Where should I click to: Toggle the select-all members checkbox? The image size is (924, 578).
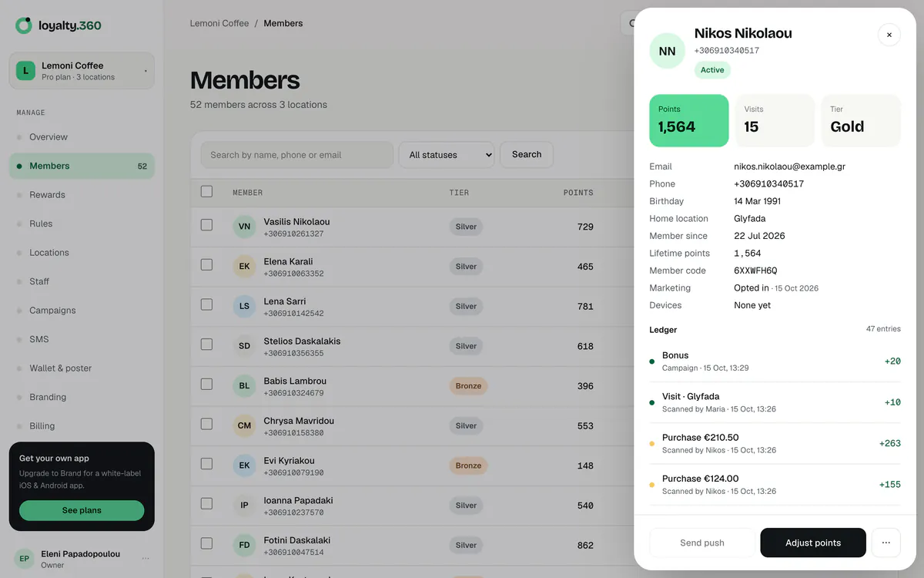(206, 191)
